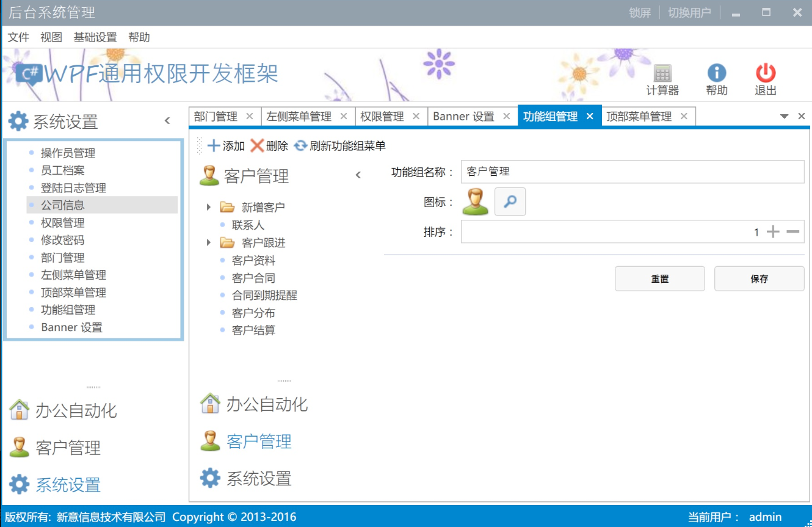
Task: Click 锁屏 in title bar
Action: pyautogui.click(x=640, y=13)
